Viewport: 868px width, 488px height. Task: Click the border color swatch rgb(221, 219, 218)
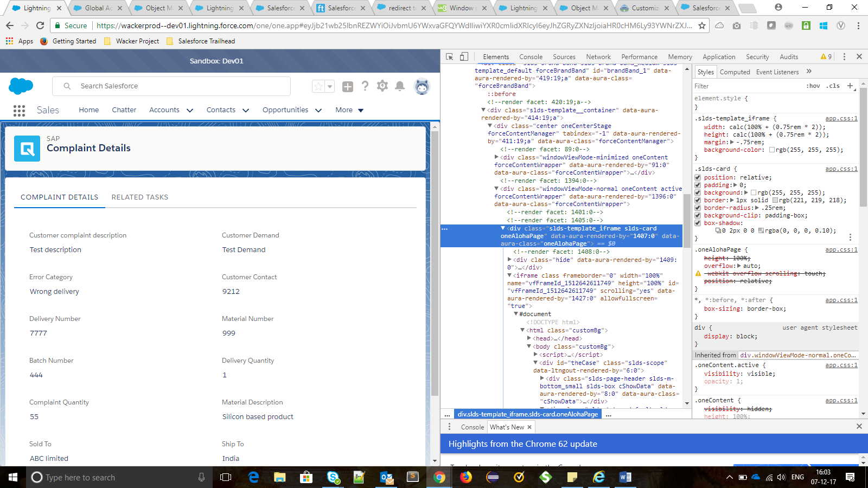[775, 200]
